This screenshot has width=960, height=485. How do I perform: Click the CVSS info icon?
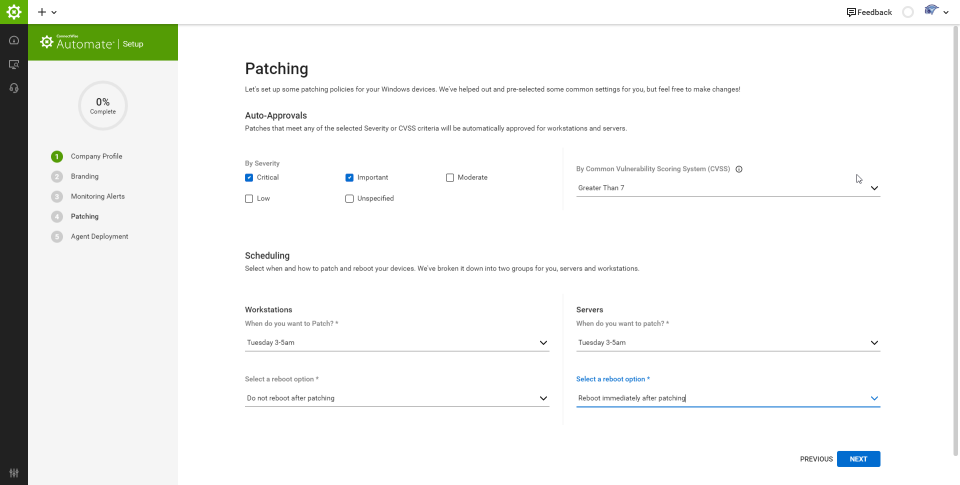[x=739, y=169]
